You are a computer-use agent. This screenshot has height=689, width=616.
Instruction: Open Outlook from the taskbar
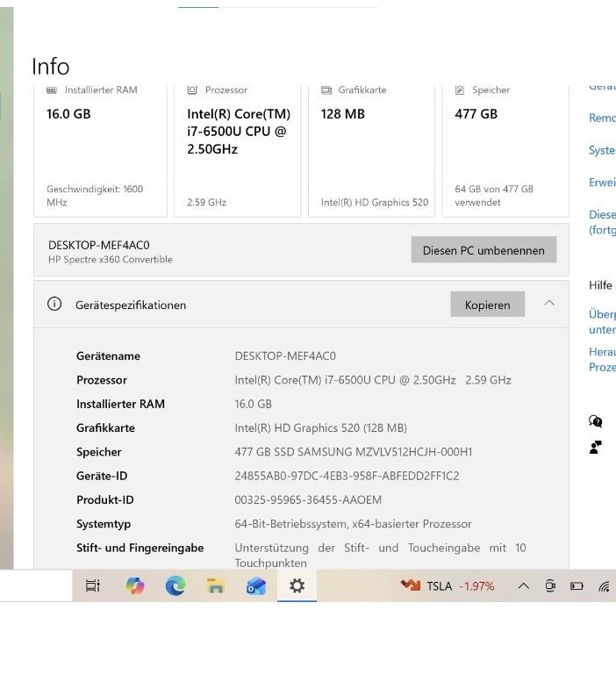coord(255,585)
